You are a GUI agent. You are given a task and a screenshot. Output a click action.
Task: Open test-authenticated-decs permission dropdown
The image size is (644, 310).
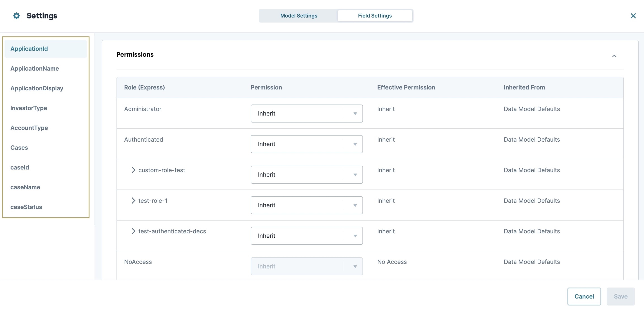pyautogui.click(x=306, y=236)
